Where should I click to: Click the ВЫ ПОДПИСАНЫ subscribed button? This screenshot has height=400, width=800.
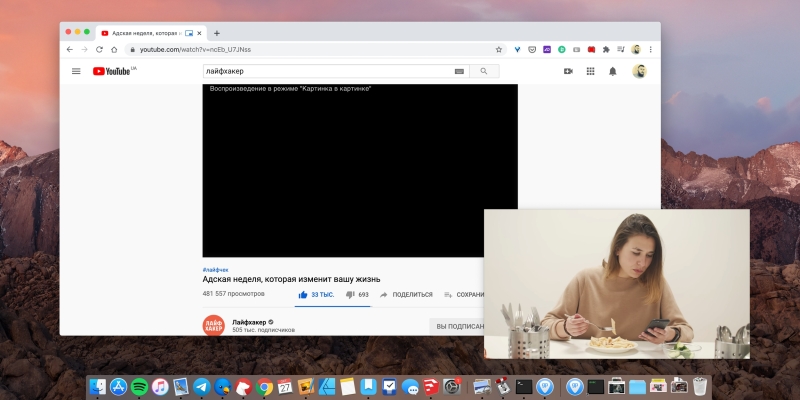457,326
